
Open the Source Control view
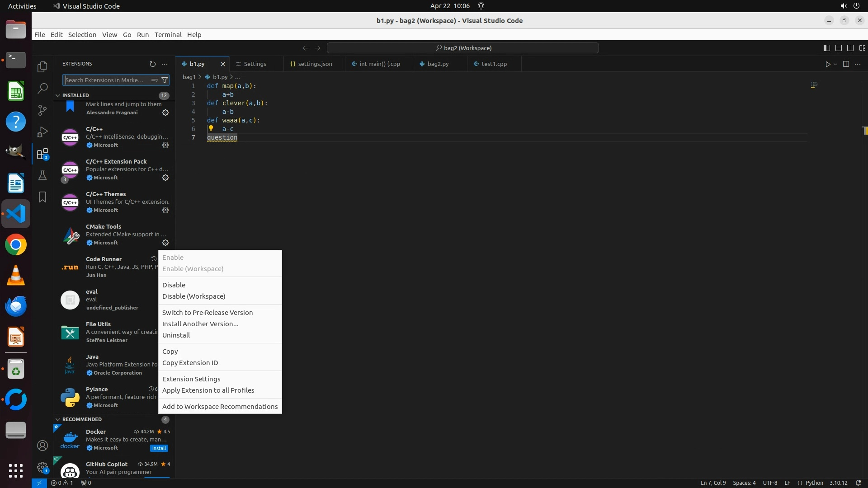tap(42, 110)
